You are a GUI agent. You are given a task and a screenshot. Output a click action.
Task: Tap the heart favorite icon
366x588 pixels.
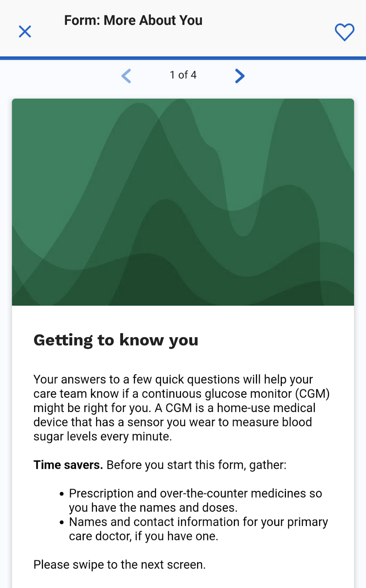[x=344, y=32]
